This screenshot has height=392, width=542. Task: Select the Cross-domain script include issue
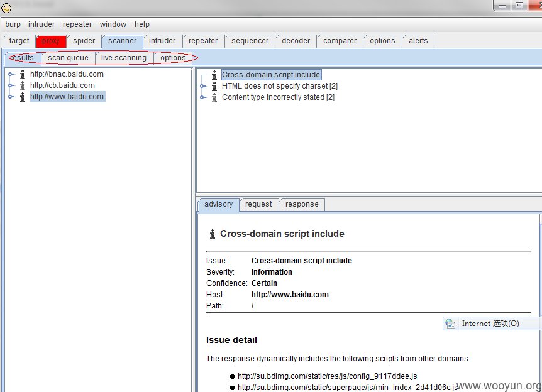pyautogui.click(x=271, y=75)
